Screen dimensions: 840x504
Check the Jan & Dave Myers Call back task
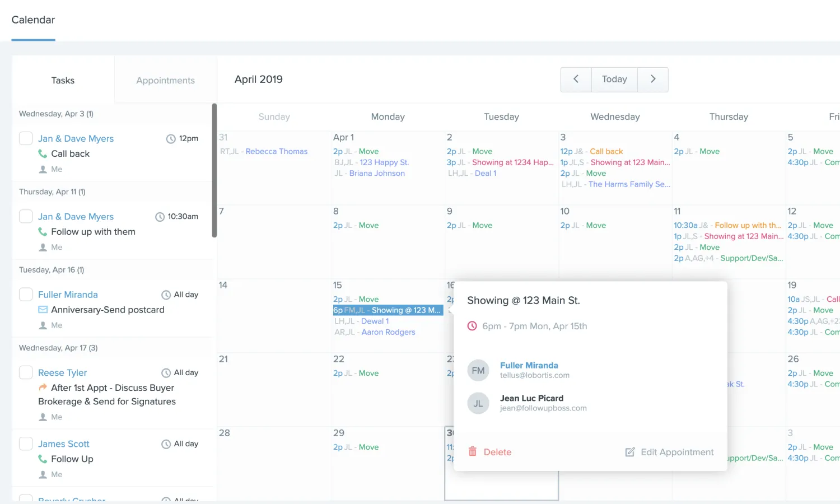pos(26,138)
